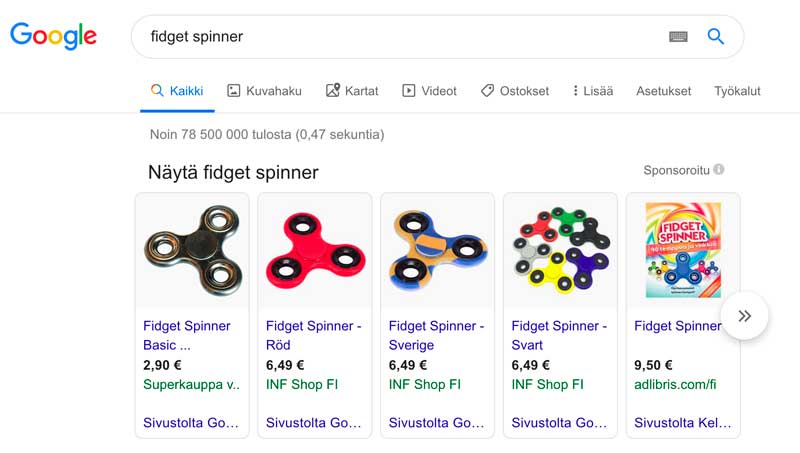Open the Asetukset settings menu

pos(663,91)
